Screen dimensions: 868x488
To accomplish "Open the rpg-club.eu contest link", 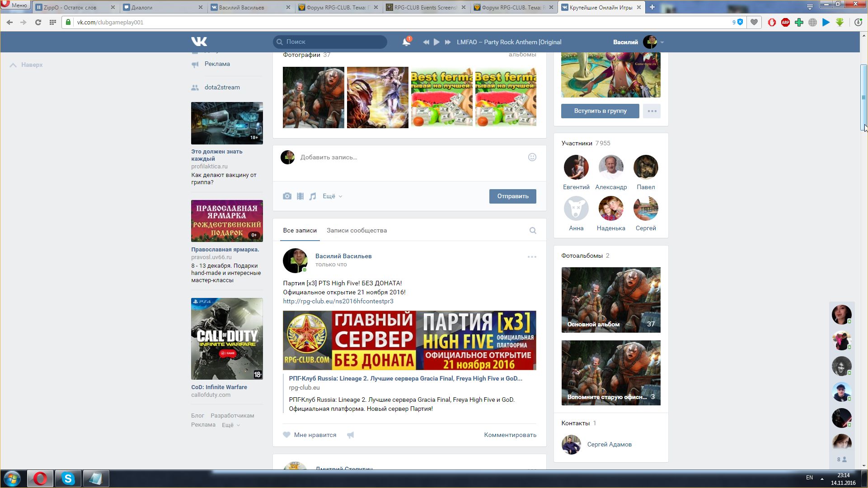I will pyautogui.click(x=338, y=301).
